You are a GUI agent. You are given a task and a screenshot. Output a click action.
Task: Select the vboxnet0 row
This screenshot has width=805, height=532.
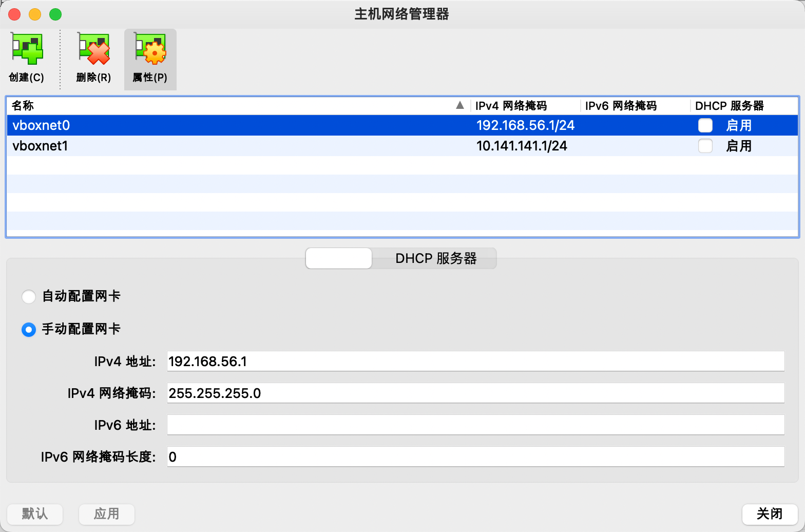tap(402, 125)
